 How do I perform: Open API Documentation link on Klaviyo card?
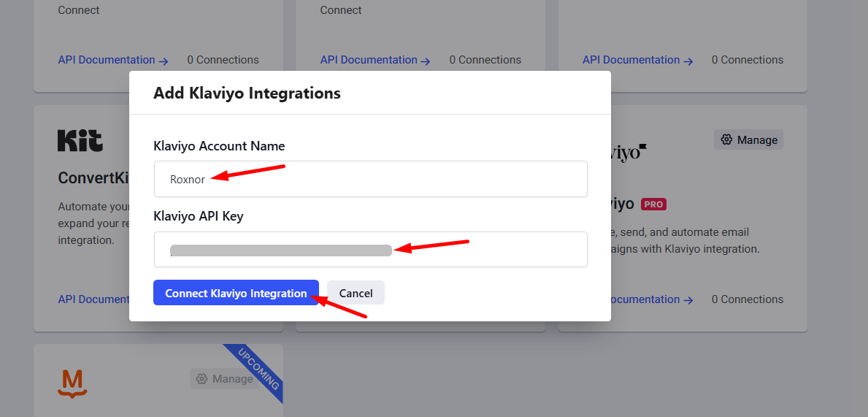tap(652, 299)
